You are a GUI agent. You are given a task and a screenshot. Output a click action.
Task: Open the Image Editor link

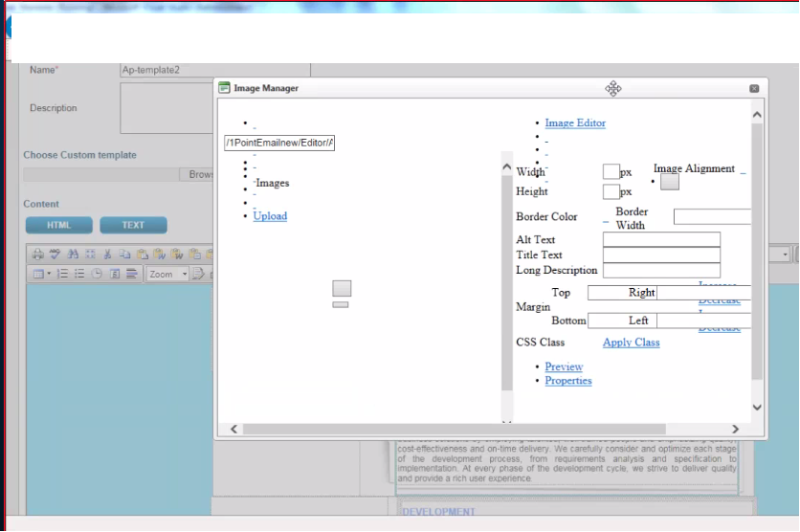pos(575,122)
